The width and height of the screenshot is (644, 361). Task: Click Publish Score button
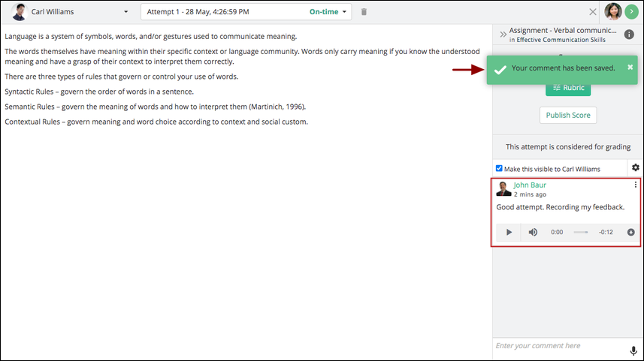pyautogui.click(x=568, y=116)
